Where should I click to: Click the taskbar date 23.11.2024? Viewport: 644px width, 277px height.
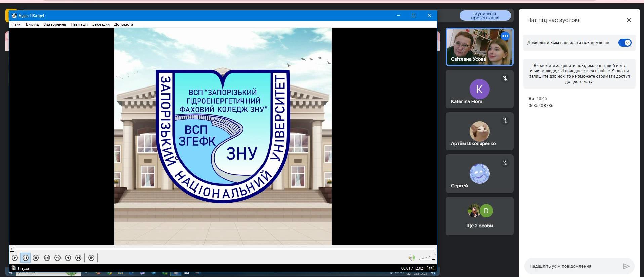[x=420, y=274]
